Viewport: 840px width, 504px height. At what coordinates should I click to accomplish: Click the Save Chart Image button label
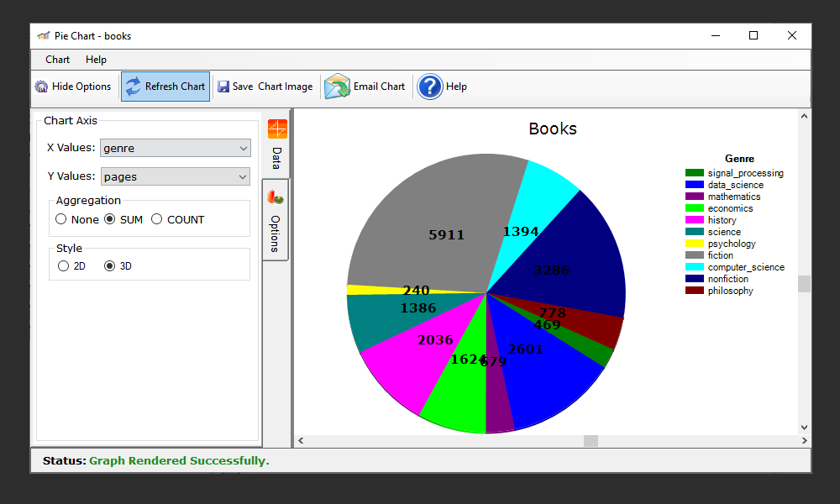[x=272, y=87]
